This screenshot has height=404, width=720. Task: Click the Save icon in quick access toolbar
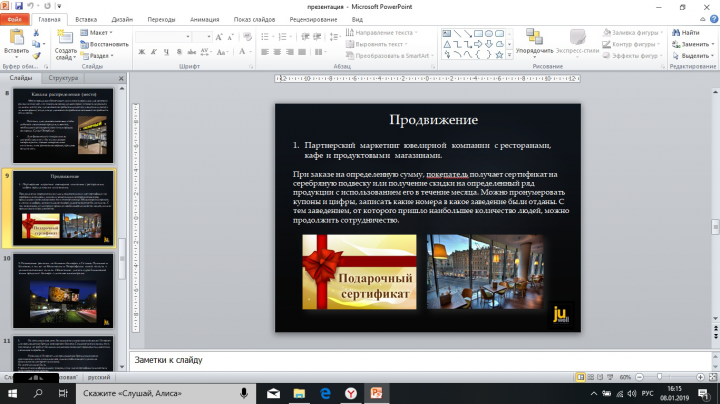pyautogui.click(x=19, y=6)
